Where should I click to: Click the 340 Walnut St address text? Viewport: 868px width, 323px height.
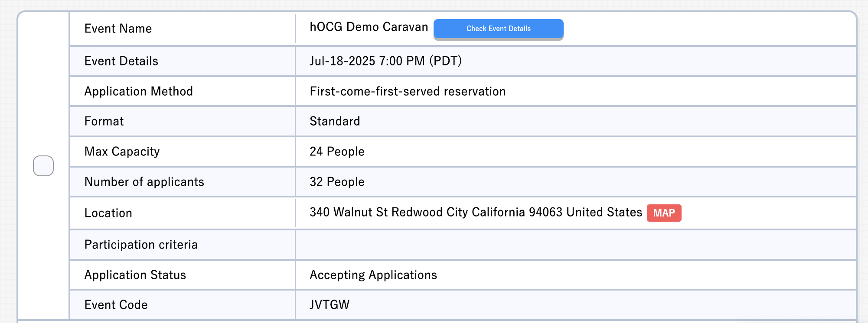point(476,212)
